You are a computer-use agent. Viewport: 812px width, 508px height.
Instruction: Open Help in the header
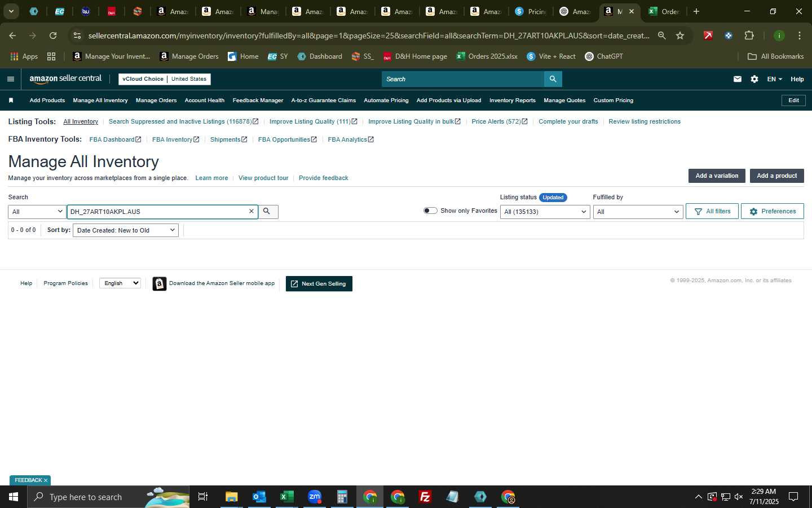(797, 79)
